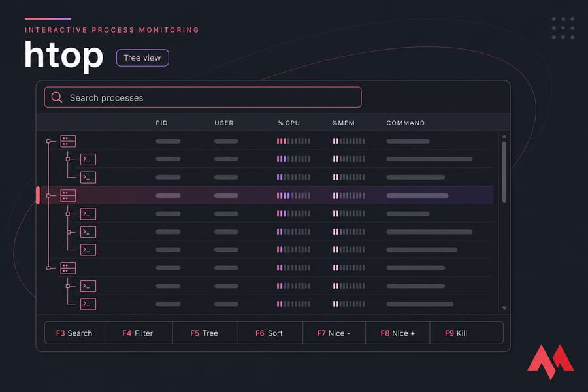Toggle node box of first child under bottom server
Viewport: 588px width, 392px height.
tap(68, 286)
